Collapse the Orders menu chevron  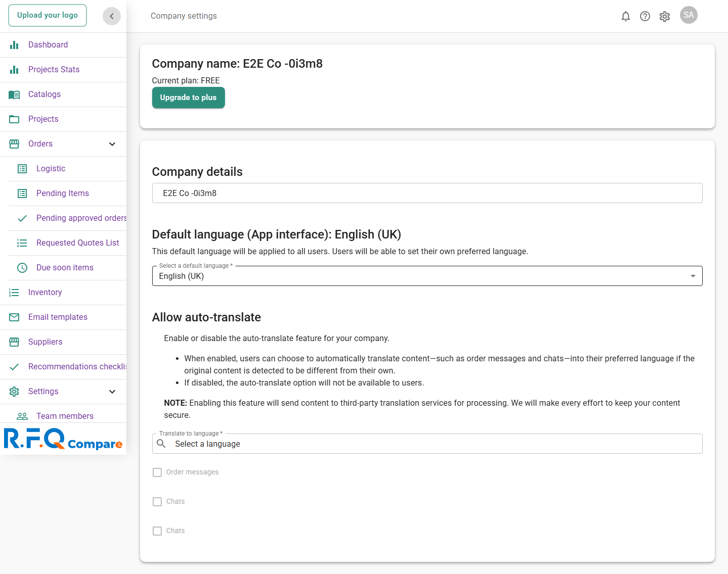(x=112, y=144)
